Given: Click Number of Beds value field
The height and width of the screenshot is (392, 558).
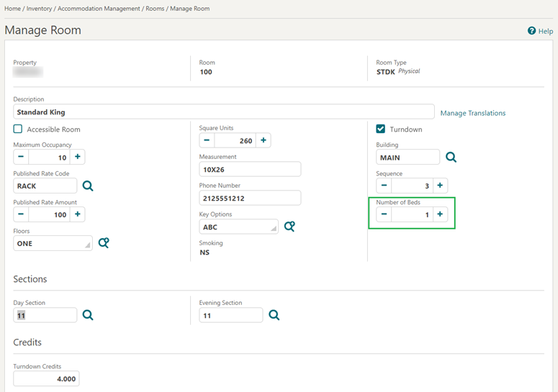Looking at the screenshot, I should 412,214.
